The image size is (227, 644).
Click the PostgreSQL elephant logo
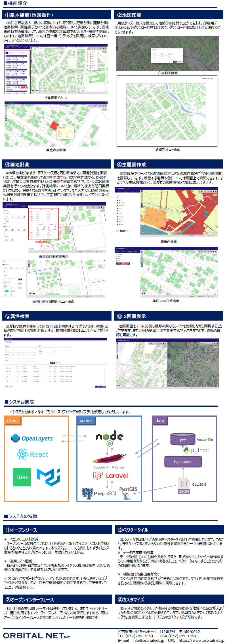click(87, 493)
